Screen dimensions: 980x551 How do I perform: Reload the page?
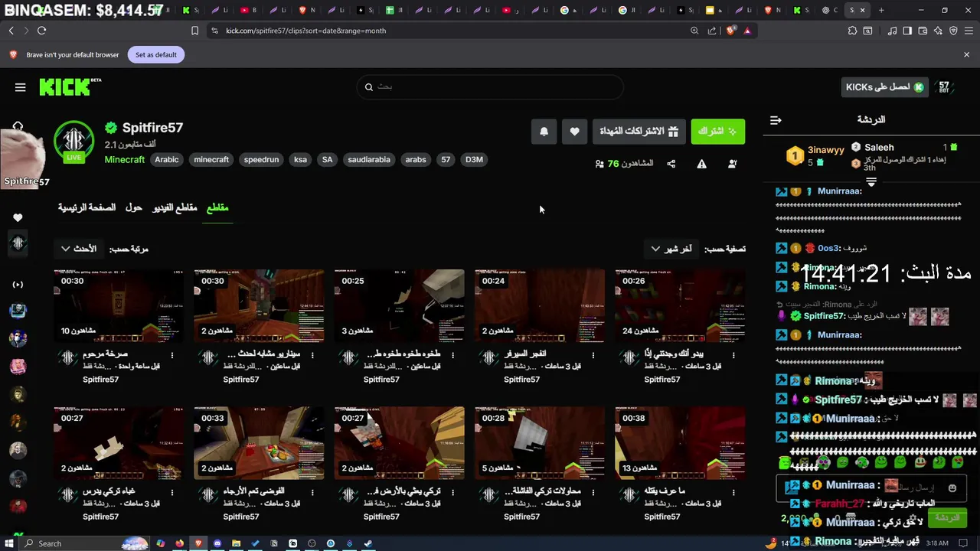pos(41,31)
